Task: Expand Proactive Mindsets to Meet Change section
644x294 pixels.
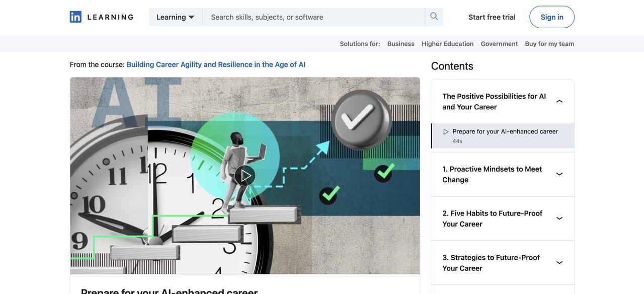Action: (x=559, y=174)
